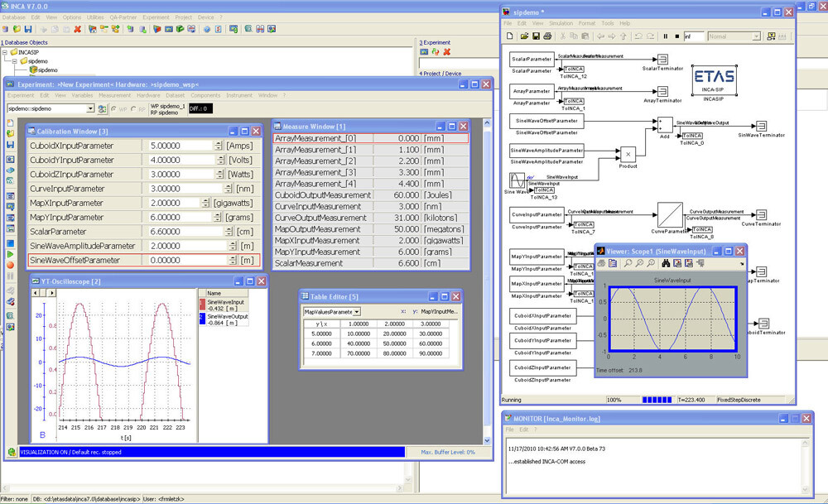Select the RP radio button
Viewport: 828px width, 504px height.
pyautogui.click(x=133, y=108)
